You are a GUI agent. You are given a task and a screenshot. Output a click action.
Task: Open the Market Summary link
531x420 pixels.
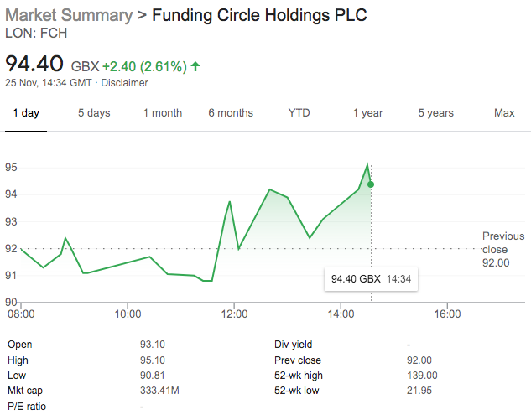tap(69, 15)
